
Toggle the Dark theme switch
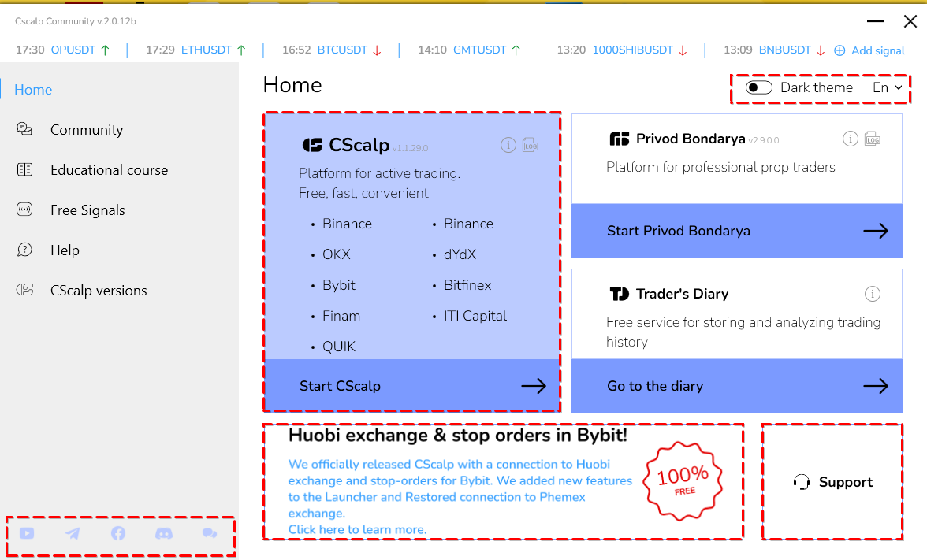758,87
